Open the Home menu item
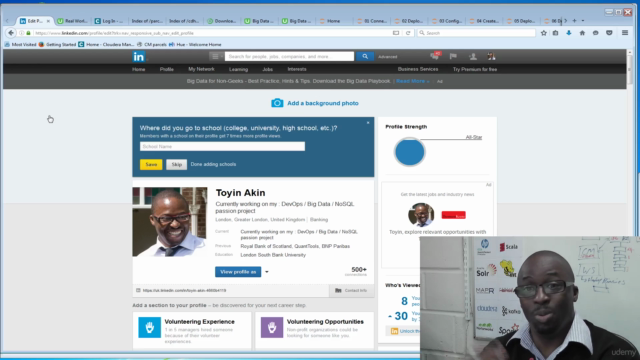The image size is (640, 360). [138, 69]
